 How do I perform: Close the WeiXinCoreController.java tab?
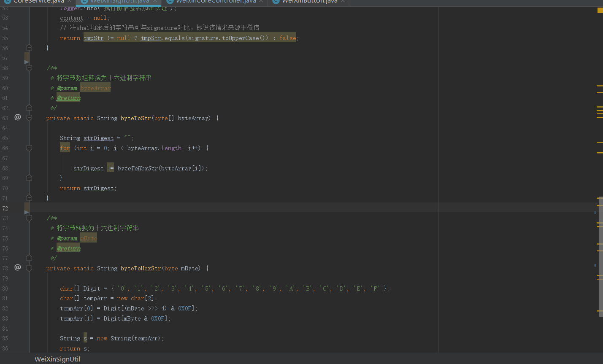point(261,2)
